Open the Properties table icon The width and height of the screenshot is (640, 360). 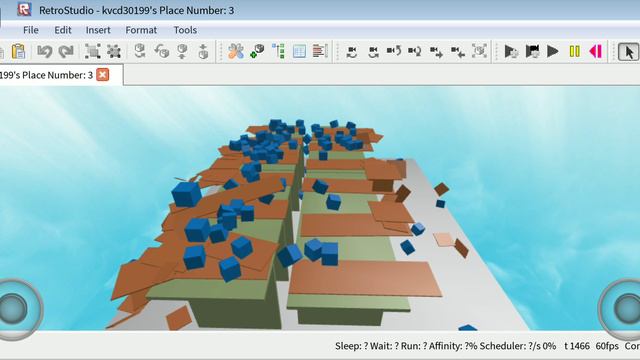point(299,51)
